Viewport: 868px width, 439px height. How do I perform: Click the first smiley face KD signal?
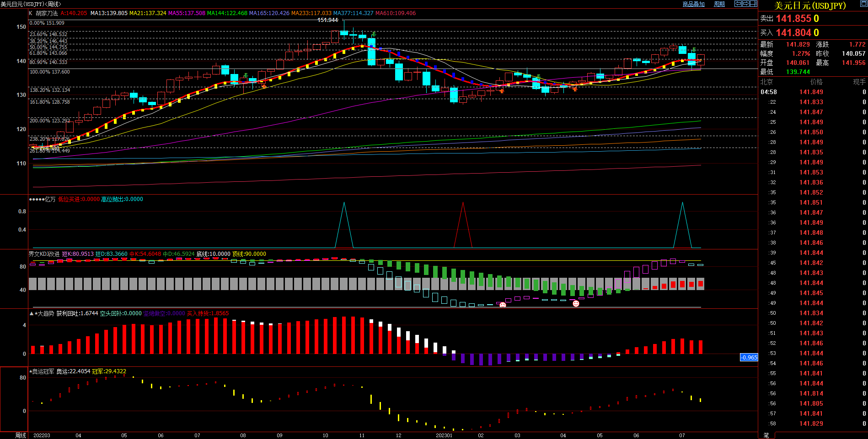(x=503, y=305)
